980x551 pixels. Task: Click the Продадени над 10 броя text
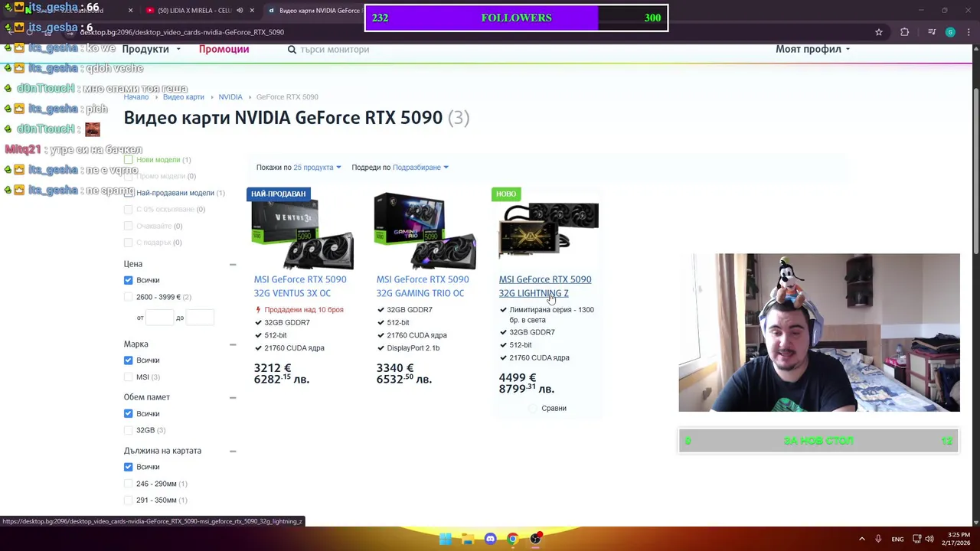pos(304,310)
